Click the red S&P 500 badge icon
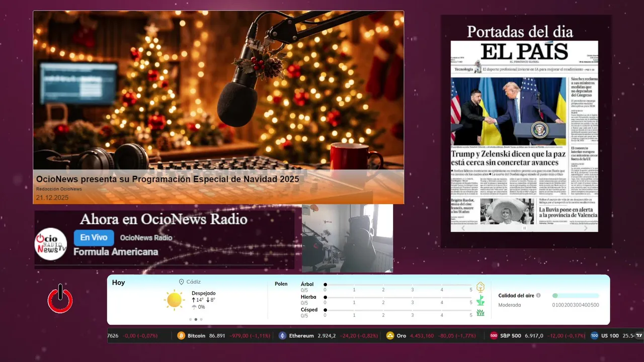The width and height of the screenshot is (644, 362). click(494, 336)
